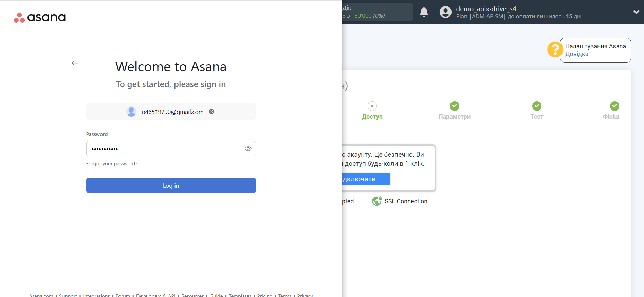Click the yellow question mark help icon
Screen dimensions: 644x297
point(555,50)
